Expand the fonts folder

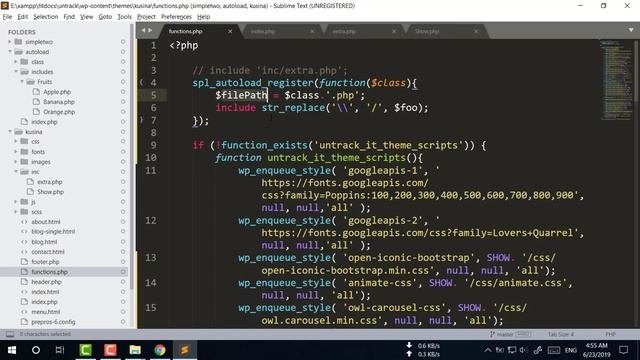coord(16,152)
